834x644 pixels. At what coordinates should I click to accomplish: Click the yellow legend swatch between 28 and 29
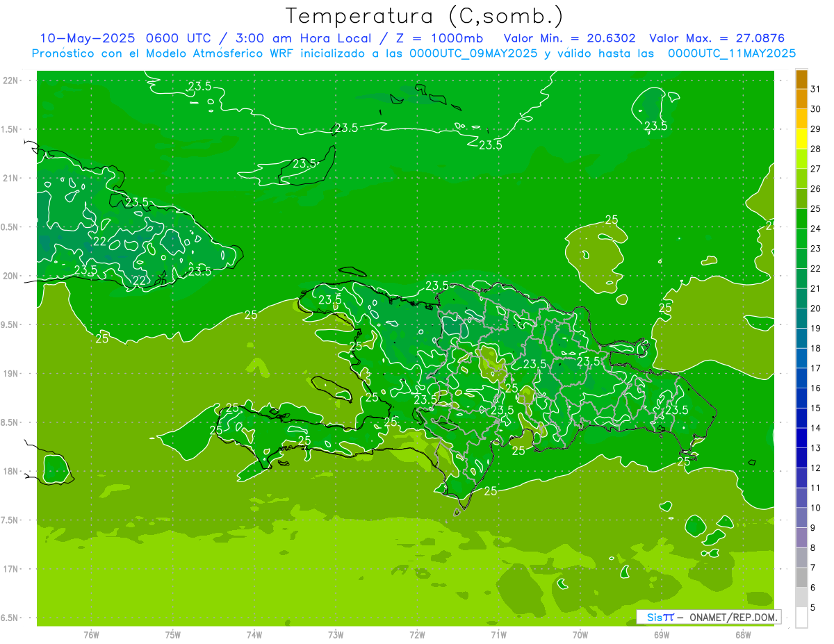click(x=801, y=139)
